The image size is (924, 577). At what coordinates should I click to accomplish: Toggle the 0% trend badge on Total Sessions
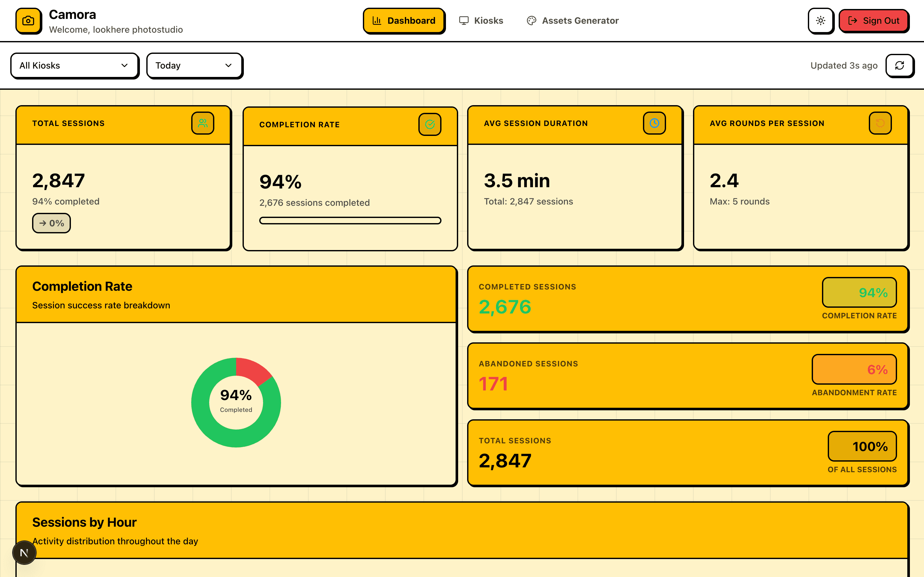[x=51, y=223]
